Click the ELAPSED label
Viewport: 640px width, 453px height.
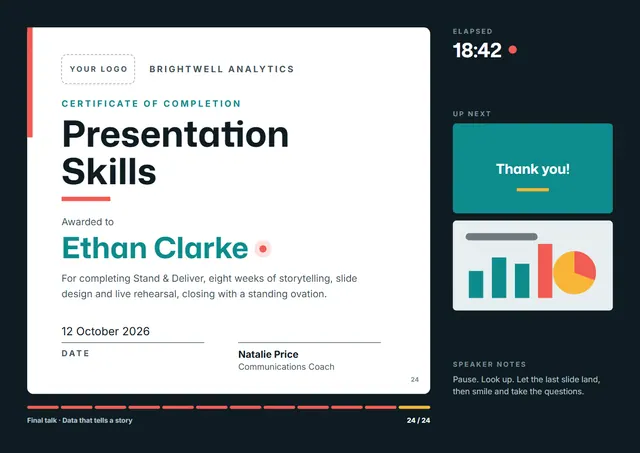pos(473,31)
